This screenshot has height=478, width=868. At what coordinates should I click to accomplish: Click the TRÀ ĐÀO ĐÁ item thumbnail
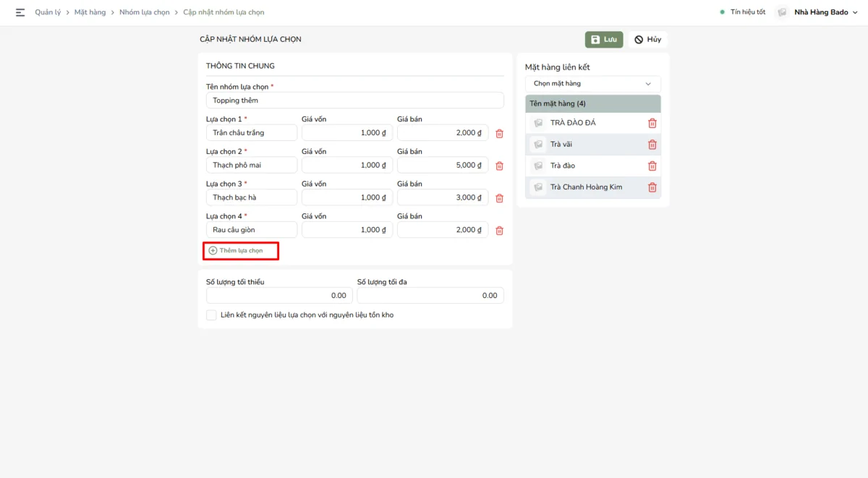(538, 123)
